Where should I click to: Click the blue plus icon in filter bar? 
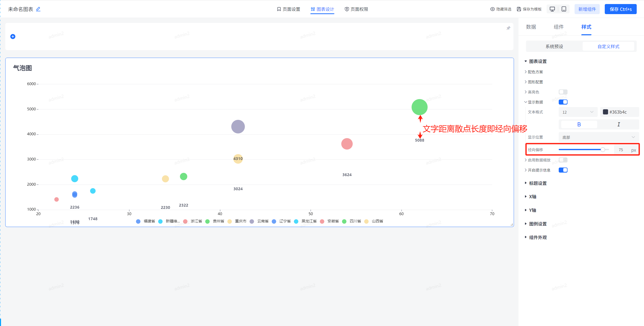(x=13, y=37)
